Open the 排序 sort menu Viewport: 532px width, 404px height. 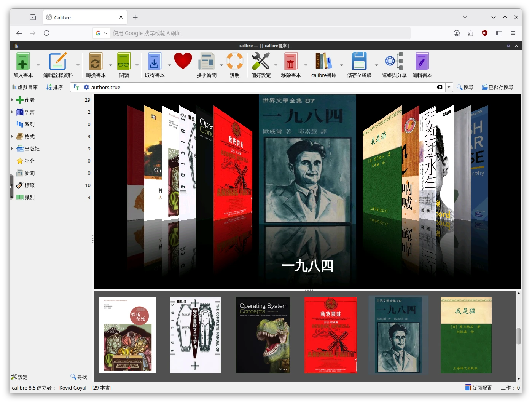[54, 87]
